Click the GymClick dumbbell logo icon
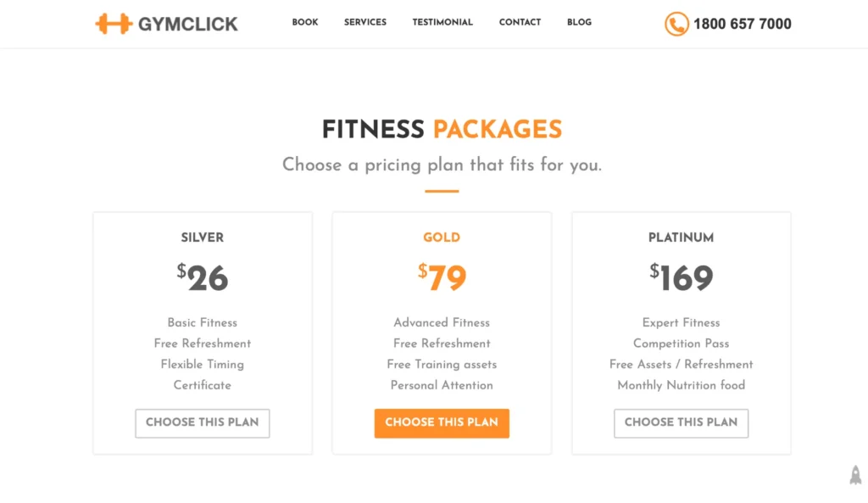This screenshot has height=503, width=868. [114, 24]
